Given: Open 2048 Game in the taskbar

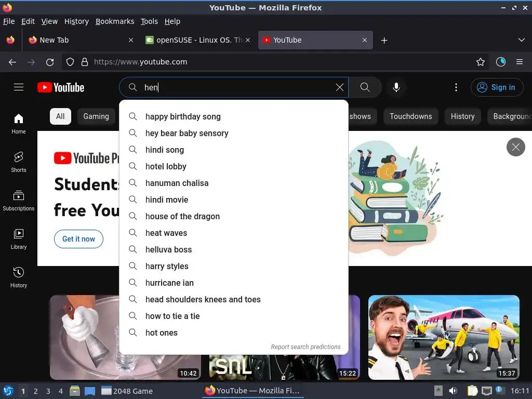Looking at the screenshot, I should click(127, 391).
